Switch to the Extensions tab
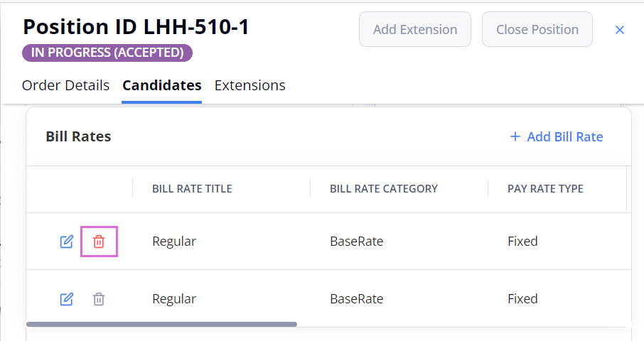The width and height of the screenshot is (644, 341). [249, 85]
